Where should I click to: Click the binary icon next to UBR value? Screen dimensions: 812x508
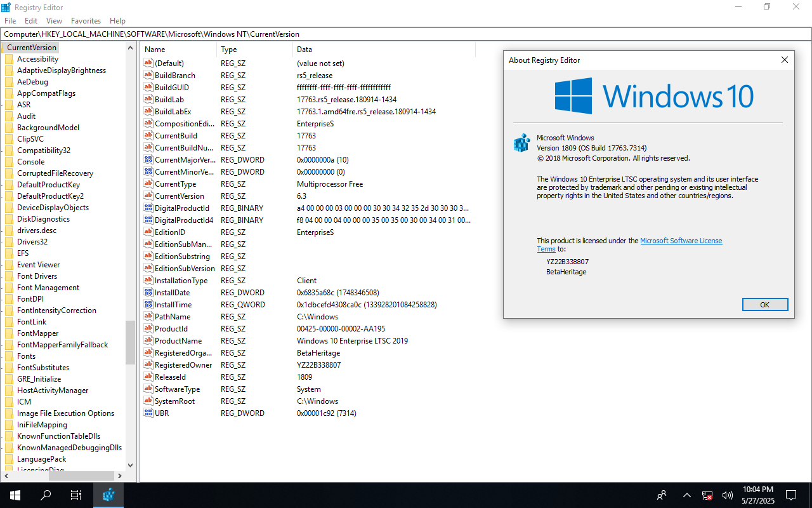click(148, 413)
